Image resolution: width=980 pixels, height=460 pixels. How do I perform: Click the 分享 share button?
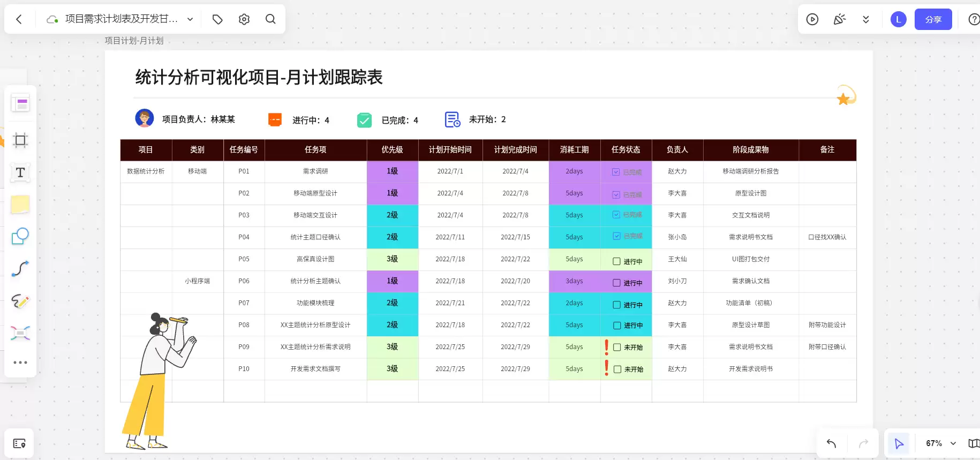tap(933, 19)
